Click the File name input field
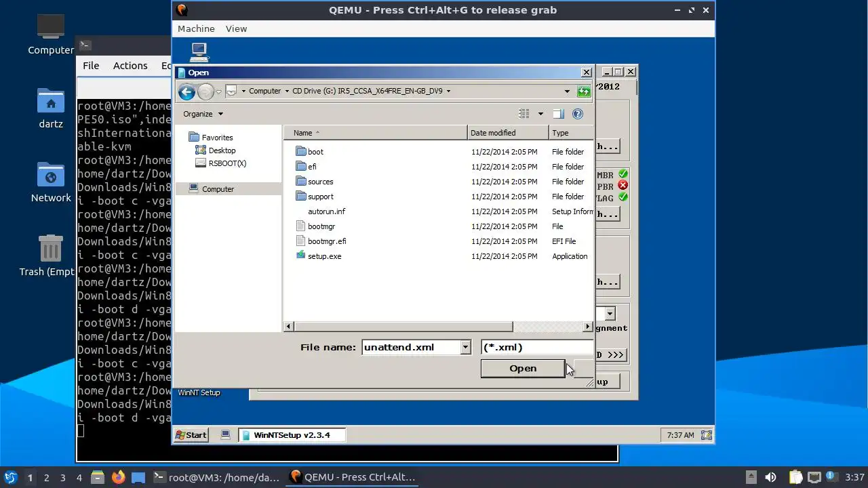The width and height of the screenshot is (868, 488). point(411,347)
